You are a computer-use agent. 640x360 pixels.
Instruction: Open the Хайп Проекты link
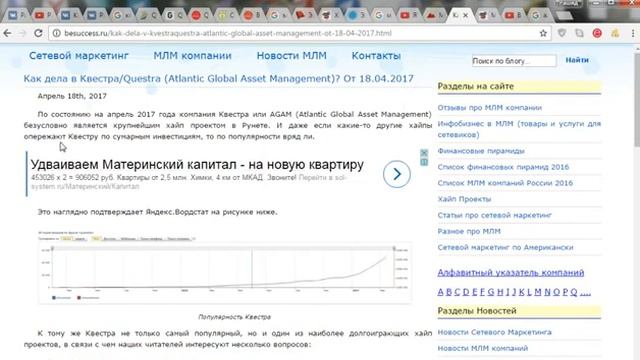[x=464, y=199]
